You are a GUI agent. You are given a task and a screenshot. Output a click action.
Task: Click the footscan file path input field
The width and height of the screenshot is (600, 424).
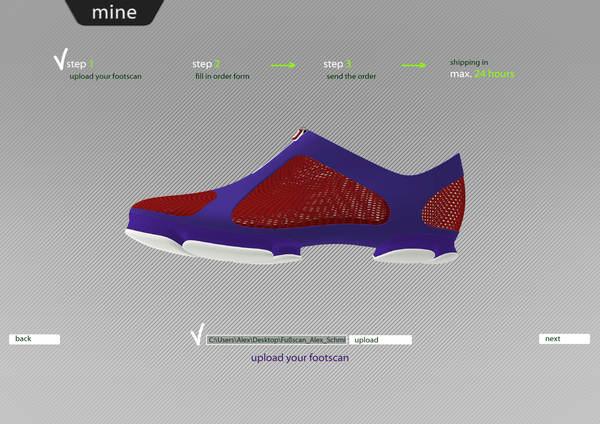[277, 340]
